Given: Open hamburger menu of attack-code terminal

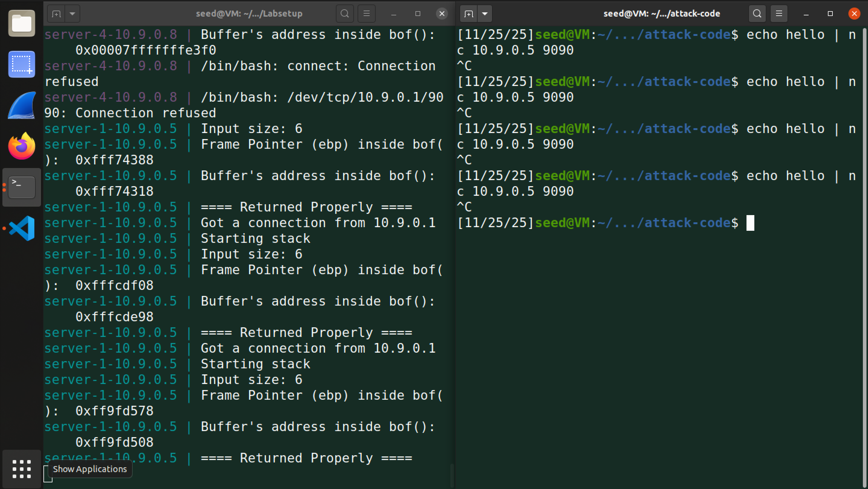Looking at the screenshot, I should click(779, 14).
